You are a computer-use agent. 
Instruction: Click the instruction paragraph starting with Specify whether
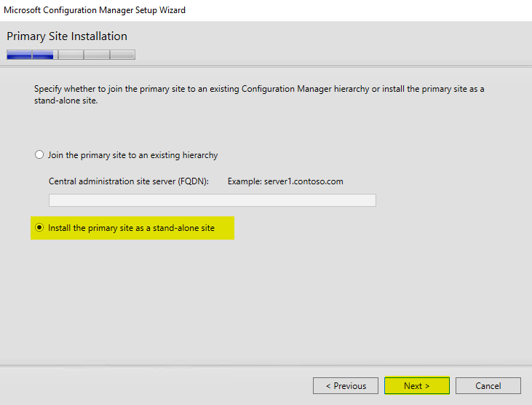(258, 89)
